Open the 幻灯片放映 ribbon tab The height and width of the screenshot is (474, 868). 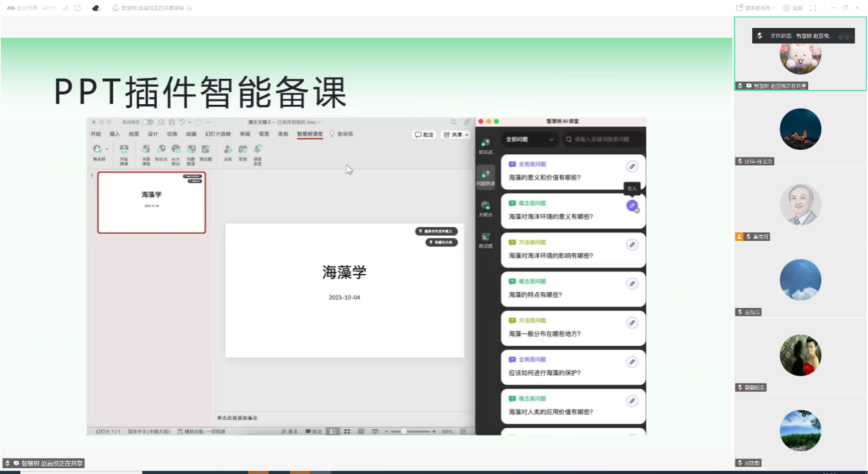click(218, 134)
